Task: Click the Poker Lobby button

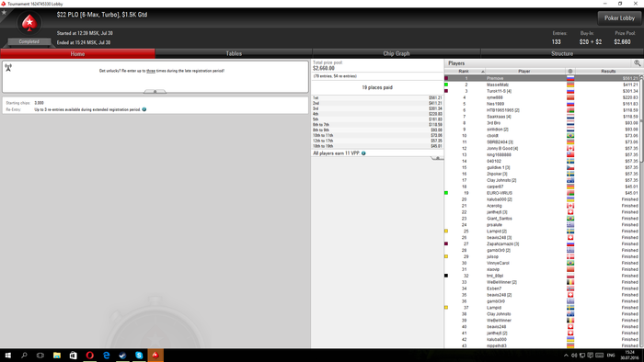Action: pyautogui.click(x=619, y=18)
